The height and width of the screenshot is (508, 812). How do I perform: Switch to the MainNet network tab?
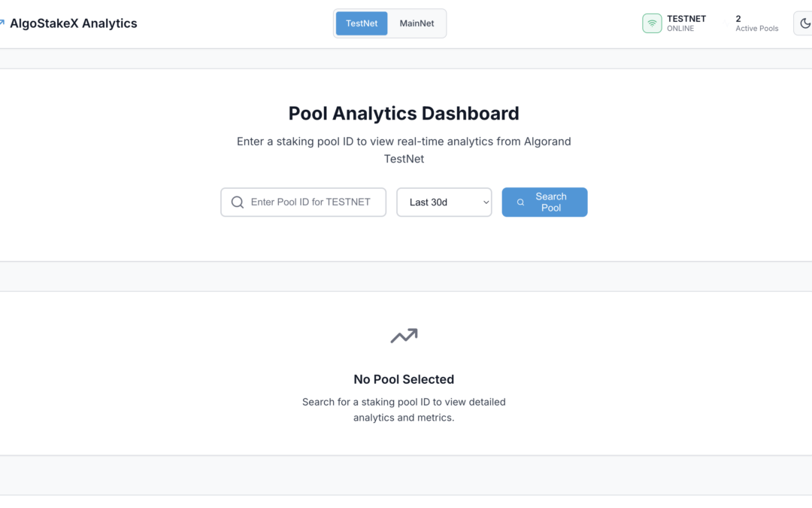[x=417, y=23]
